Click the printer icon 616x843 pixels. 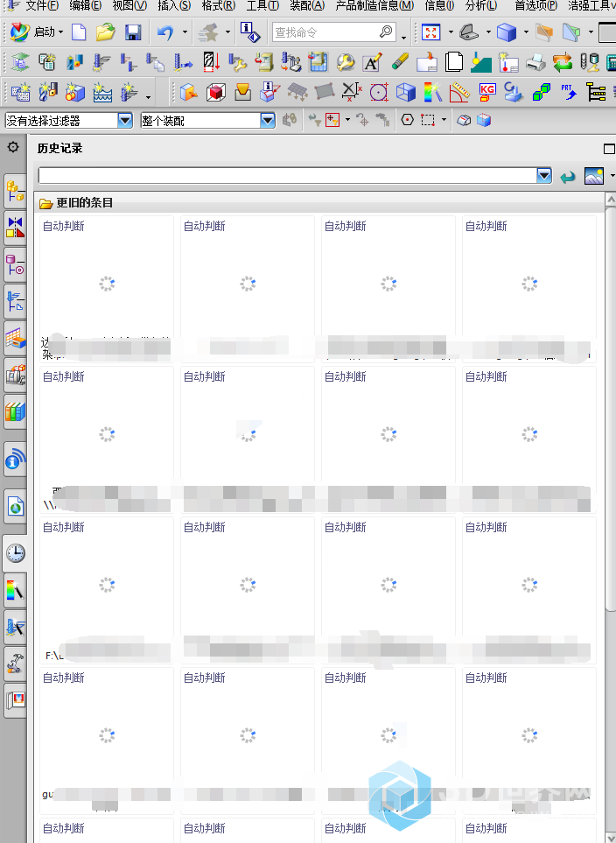[x=535, y=62]
